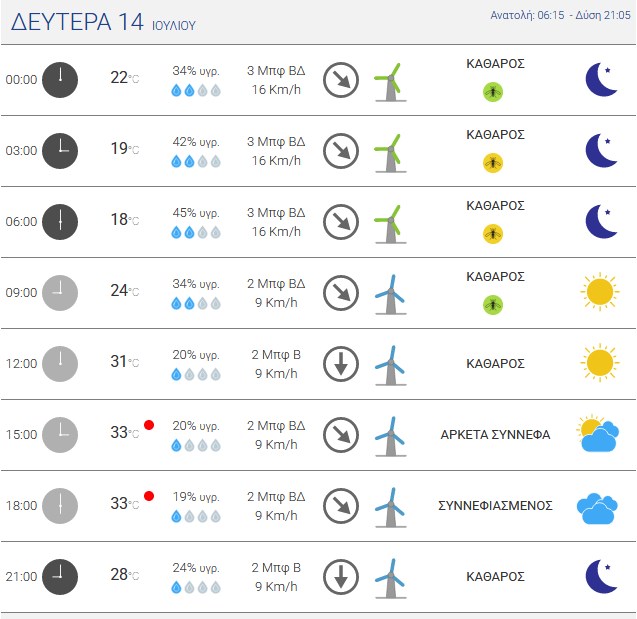
Task: Click the crescent moon icon at 00:00
Action: [x=601, y=80]
